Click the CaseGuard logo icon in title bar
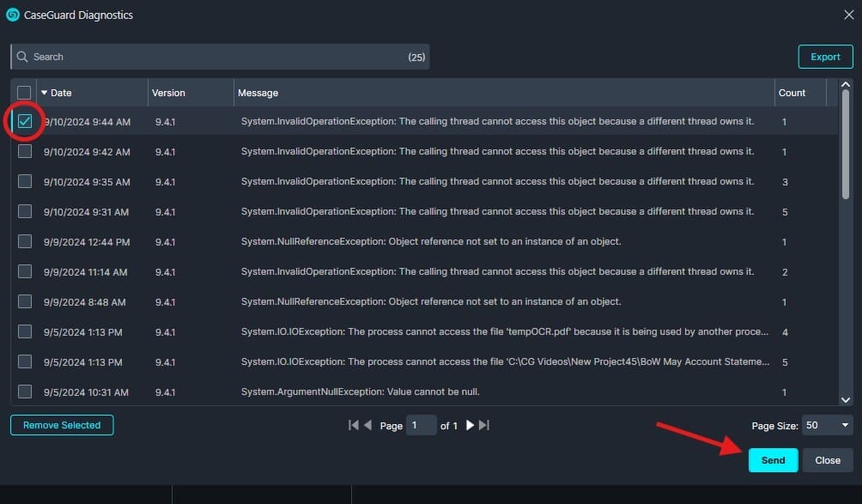This screenshot has height=504, width=862. [13, 15]
